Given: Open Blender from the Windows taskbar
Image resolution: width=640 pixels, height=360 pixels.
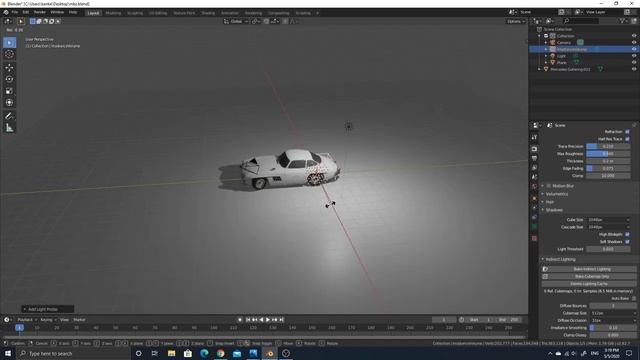Looking at the screenshot, I should click(270, 353).
